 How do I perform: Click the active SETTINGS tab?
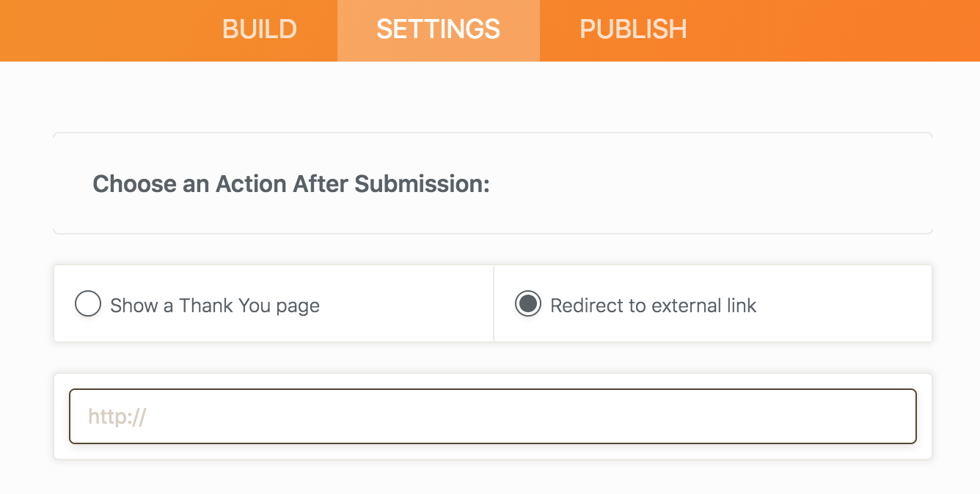click(x=439, y=29)
